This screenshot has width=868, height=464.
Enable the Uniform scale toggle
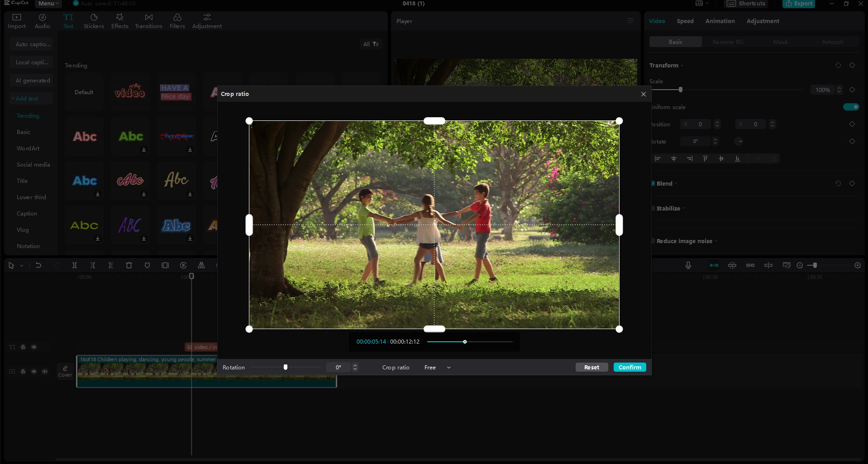tap(850, 107)
